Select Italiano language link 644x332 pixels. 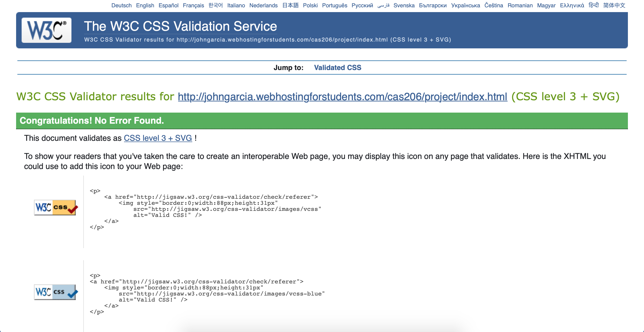tap(236, 5)
